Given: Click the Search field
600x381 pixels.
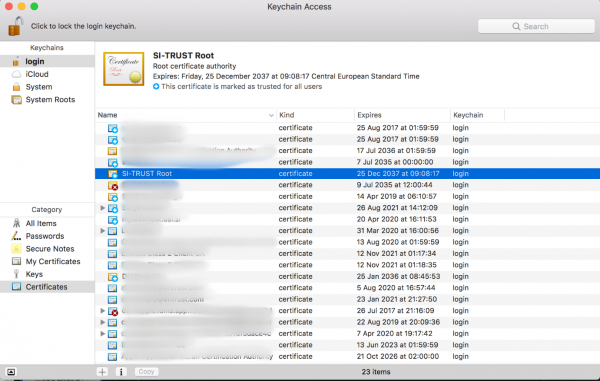Looking at the screenshot, I should coord(536,26).
